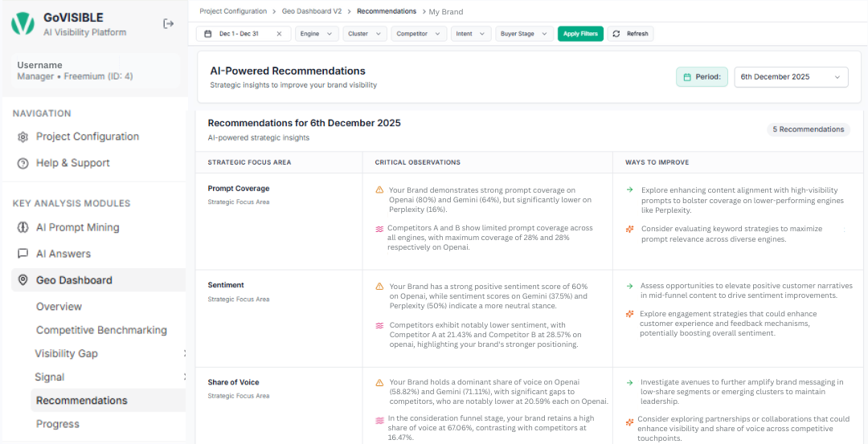Click the logout arrow icon
Screen dimensions: 868x444
click(x=168, y=24)
